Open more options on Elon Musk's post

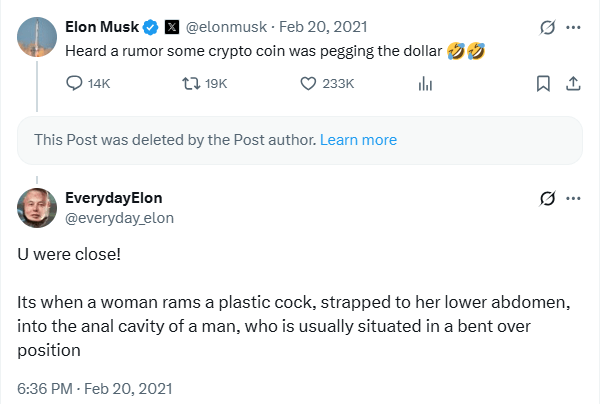click(573, 27)
